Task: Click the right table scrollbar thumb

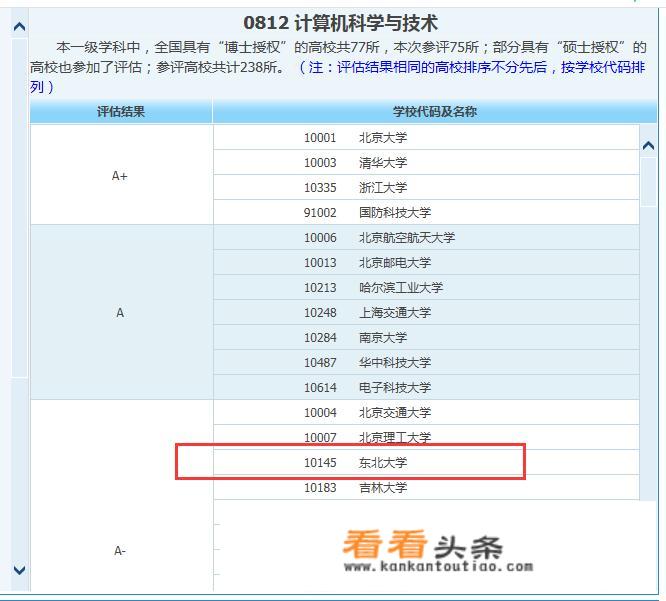Action: (x=648, y=182)
